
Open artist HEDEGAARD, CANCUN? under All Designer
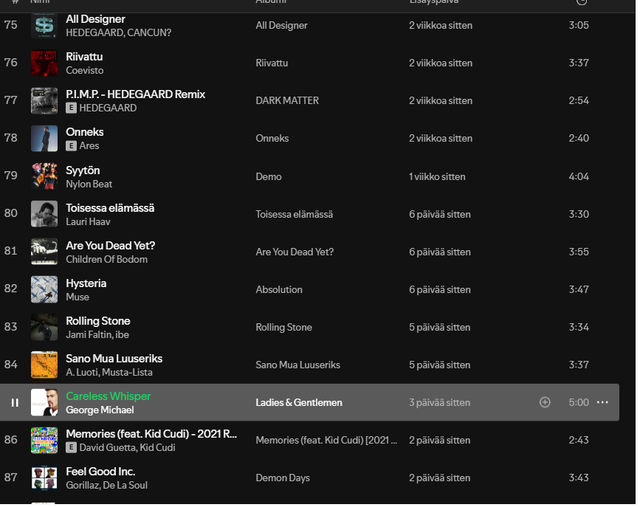pos(118,33)
